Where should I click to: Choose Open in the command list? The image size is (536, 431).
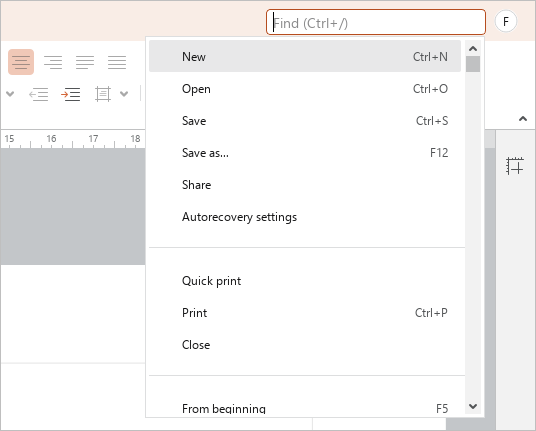tap(305, 89)
